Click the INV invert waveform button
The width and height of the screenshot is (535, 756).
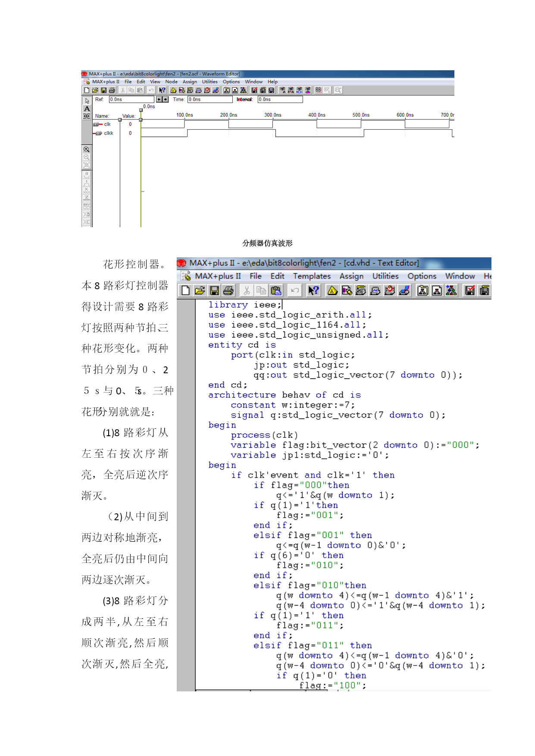pos(87,206)
